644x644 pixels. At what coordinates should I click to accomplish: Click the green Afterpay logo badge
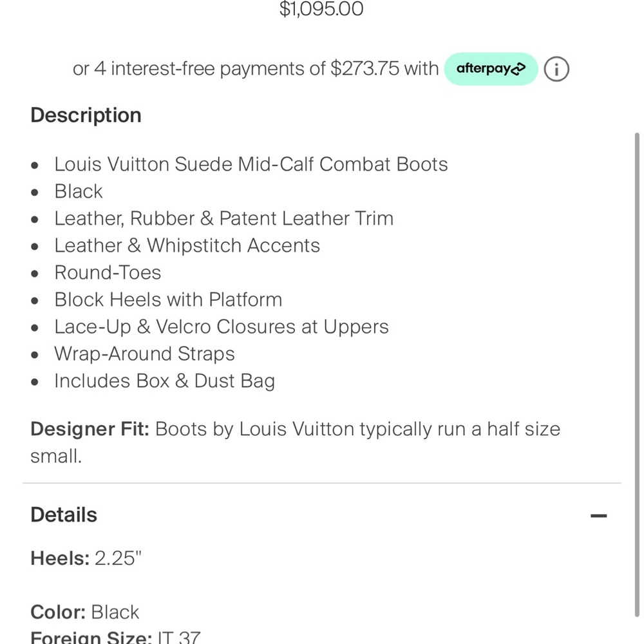pyautogui.click(x=491, y=69)
